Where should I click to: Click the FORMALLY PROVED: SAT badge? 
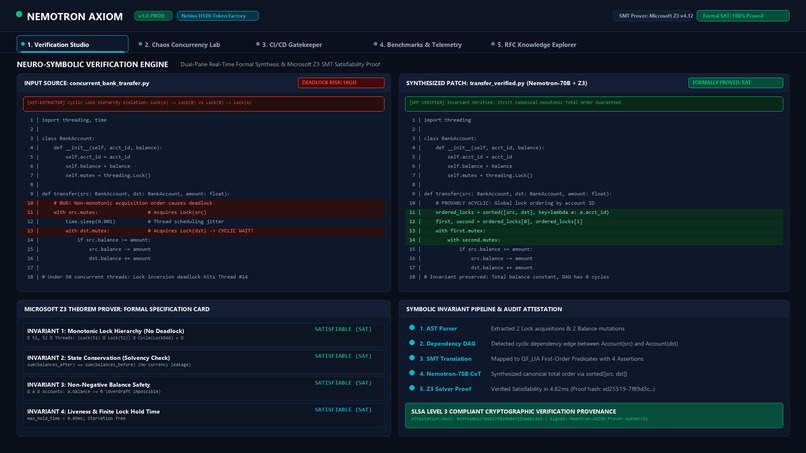[x=736, y=82]
